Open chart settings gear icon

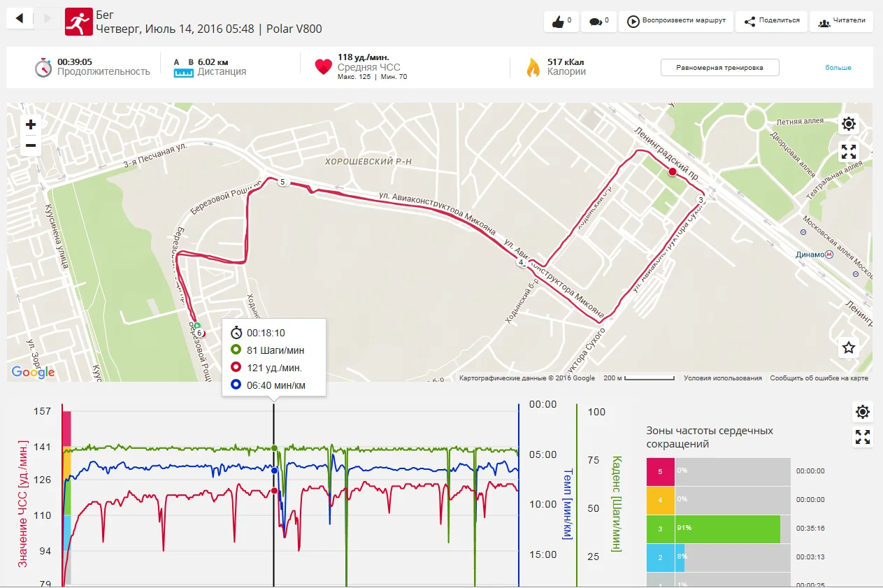coord(863,411)
